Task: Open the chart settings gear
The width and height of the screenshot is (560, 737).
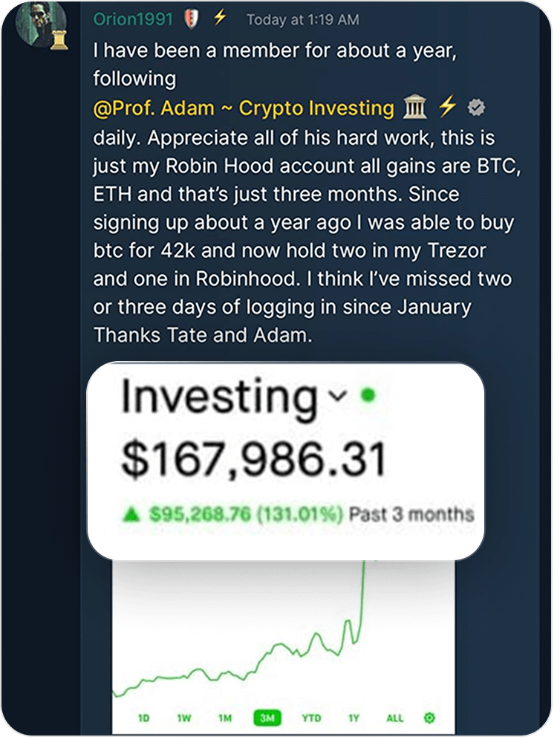Action: pos(429,718)
